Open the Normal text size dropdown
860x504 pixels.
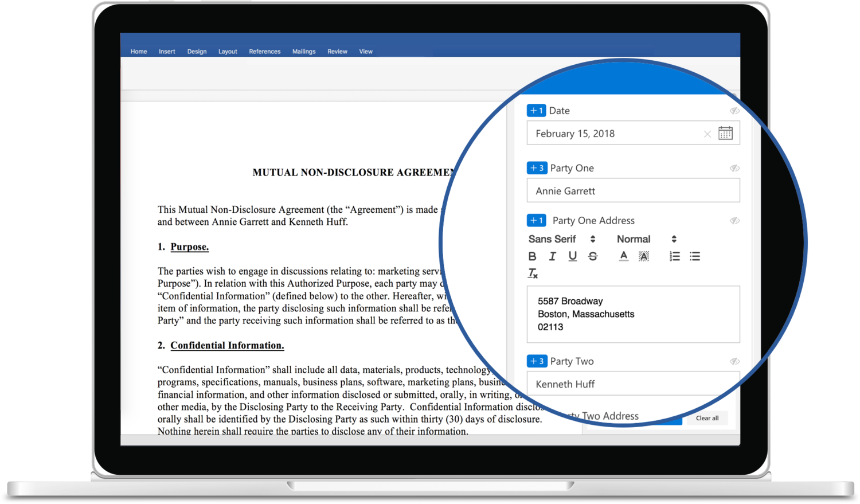coord(647,239)
